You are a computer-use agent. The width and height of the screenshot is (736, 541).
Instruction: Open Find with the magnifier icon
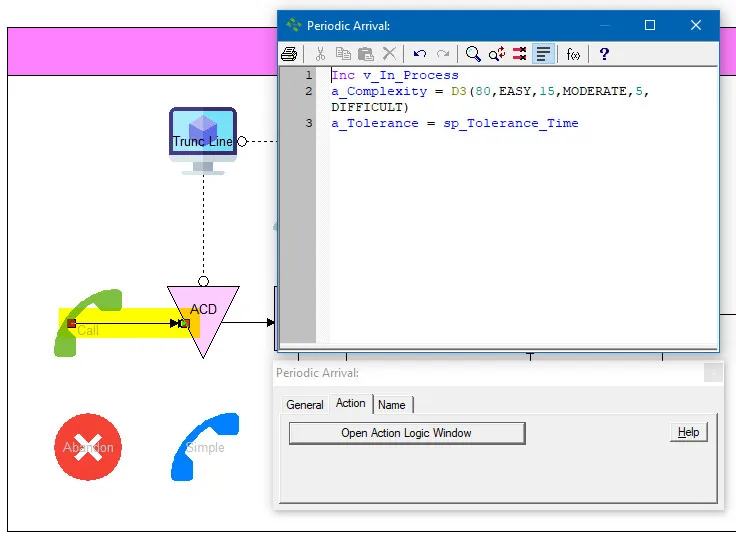pos(473,54)
